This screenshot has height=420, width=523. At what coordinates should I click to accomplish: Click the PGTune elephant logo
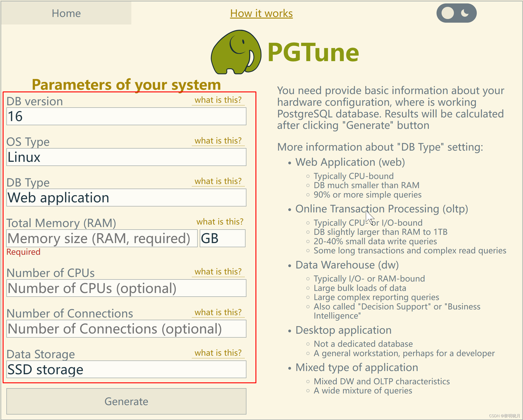click(x=236, y=52)
